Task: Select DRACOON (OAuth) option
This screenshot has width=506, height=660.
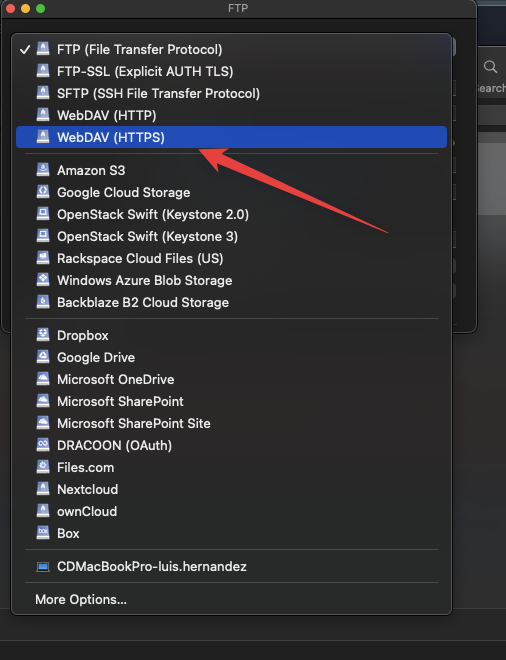Action: [x=231, y=445]
